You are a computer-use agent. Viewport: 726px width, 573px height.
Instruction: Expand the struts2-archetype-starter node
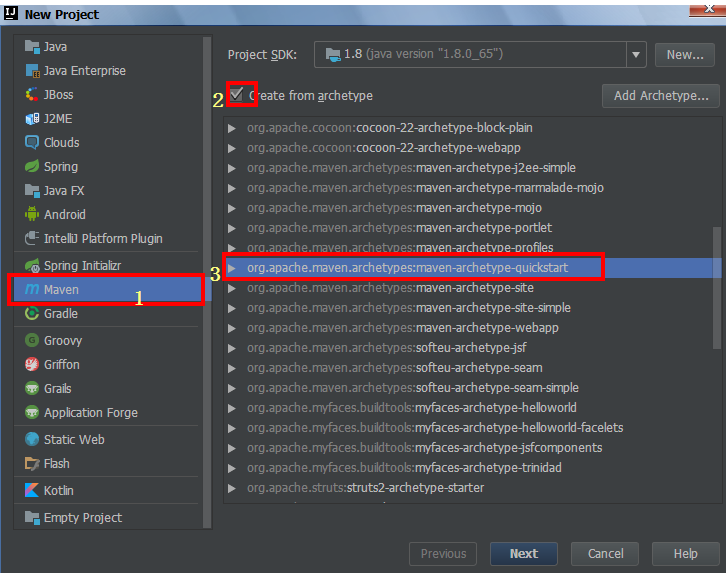point(232,488)
